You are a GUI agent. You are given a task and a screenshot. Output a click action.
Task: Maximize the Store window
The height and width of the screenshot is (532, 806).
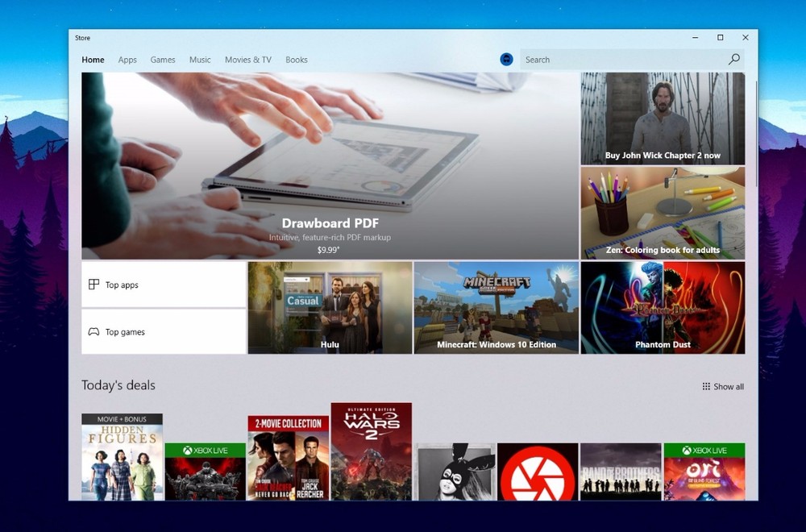[720, 38]
